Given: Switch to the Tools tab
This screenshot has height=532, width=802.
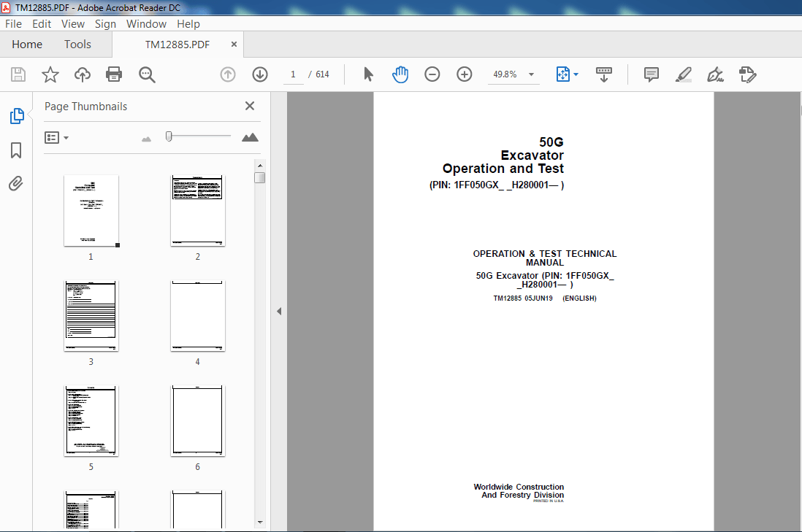Looking at the screenshot, I should [77, 44].
